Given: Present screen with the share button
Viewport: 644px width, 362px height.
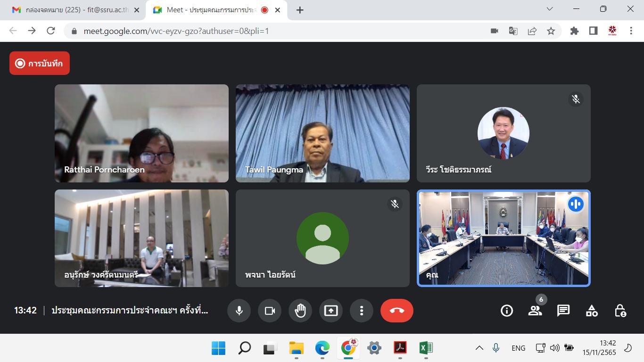Looking at the screenshot, I should tap(331, 311).
